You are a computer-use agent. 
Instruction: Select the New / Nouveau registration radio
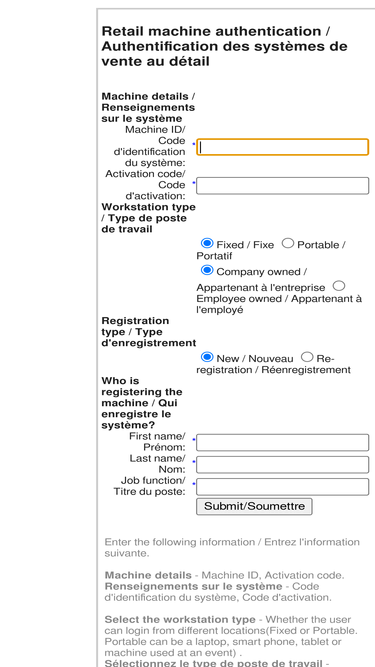coord(207,357)
